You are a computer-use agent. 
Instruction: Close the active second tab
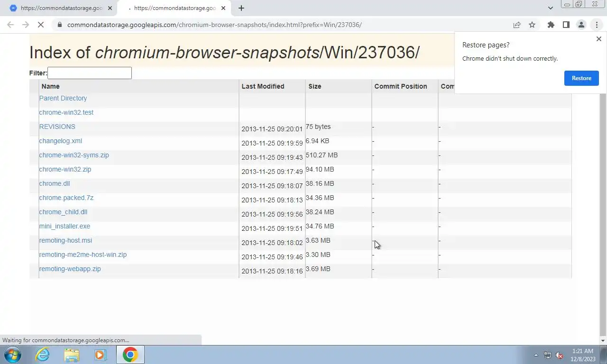(x=223, y=8)
